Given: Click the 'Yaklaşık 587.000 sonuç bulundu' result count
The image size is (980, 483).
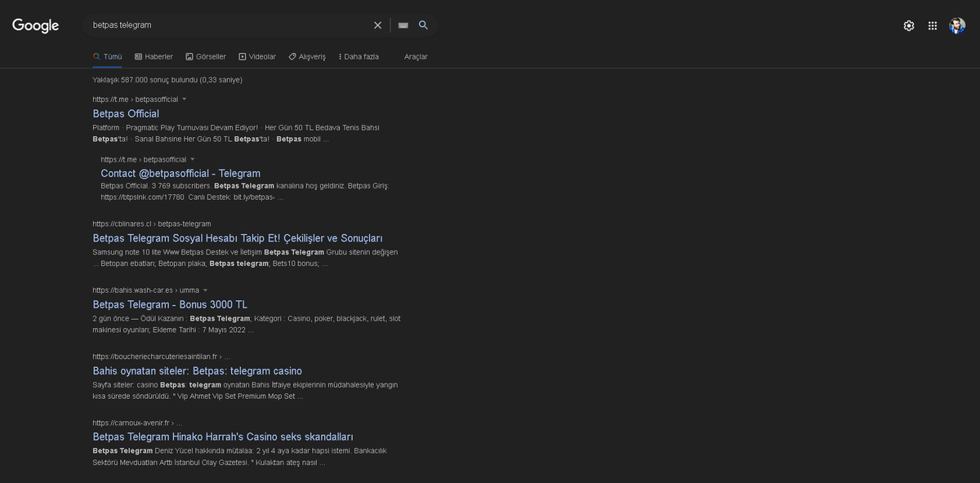Looking at the screenshot, I should click(x=167, y=80).
